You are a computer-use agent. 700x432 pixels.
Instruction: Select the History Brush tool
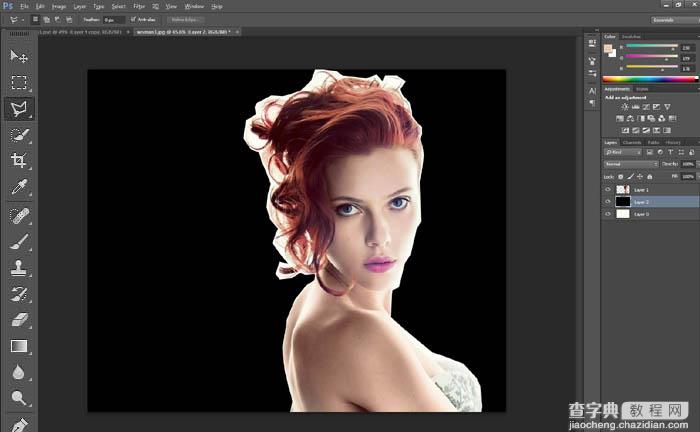tap(19, 294)
